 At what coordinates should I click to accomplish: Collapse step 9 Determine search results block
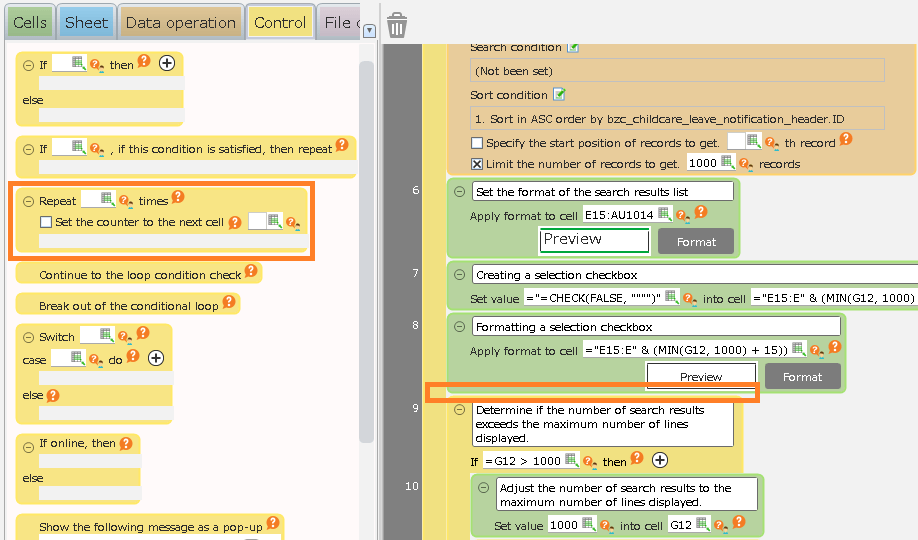[460, 410]
